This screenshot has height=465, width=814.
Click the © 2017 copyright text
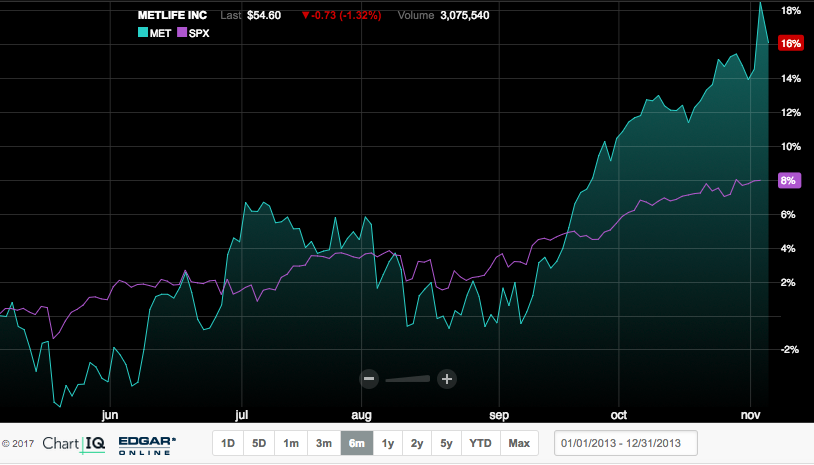[18, 444]
